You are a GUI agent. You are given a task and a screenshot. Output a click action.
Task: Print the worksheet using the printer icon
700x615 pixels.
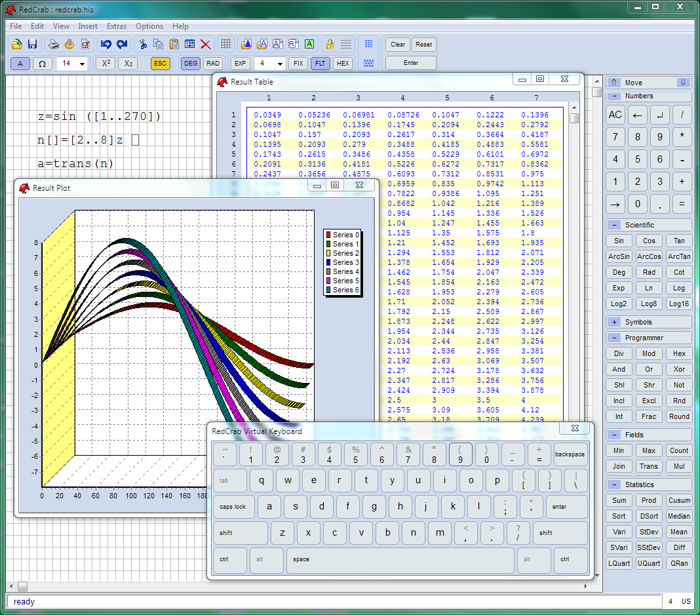click(x=54, y=44)
